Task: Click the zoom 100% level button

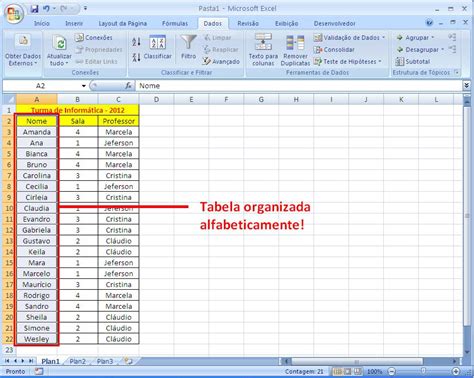Action: click(375, 371)
